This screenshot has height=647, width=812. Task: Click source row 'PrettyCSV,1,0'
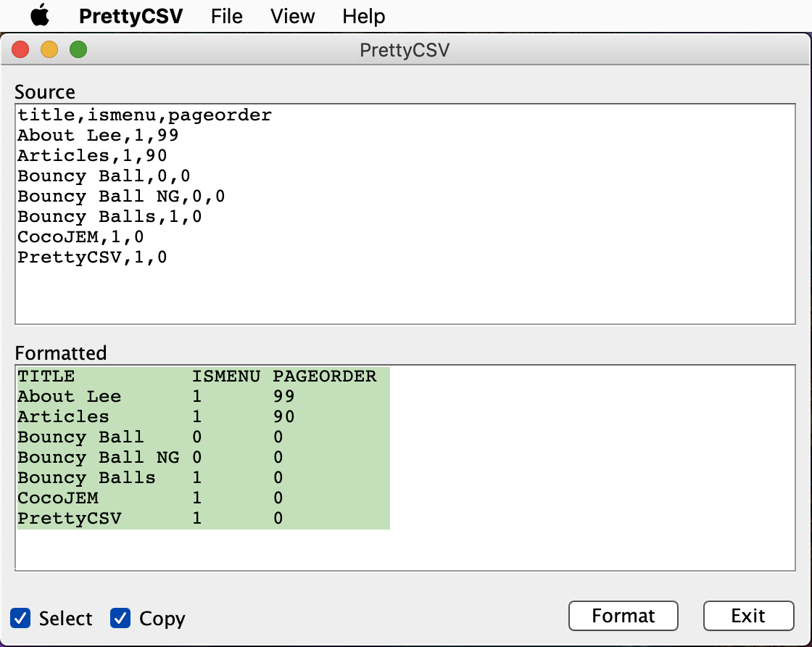click(x=92, y=257)
